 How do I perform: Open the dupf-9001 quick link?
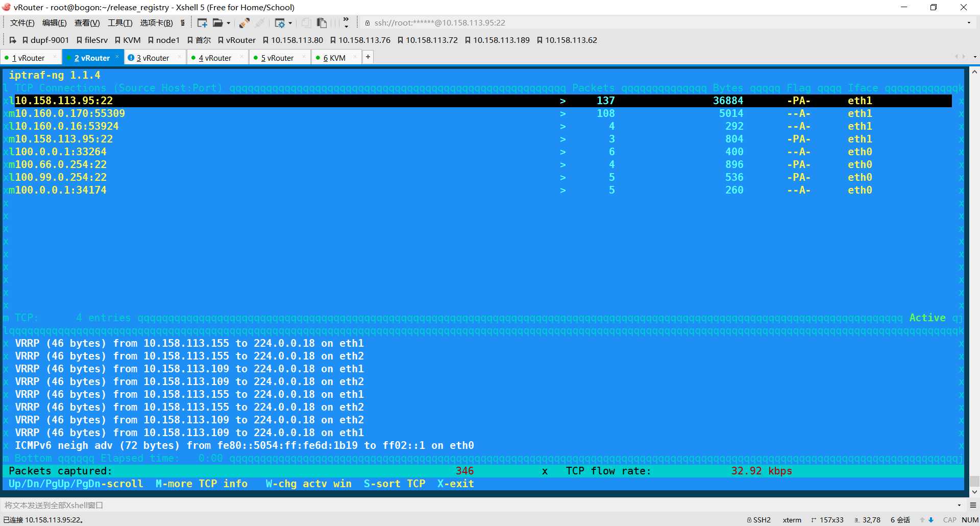(x=45, y=40)
